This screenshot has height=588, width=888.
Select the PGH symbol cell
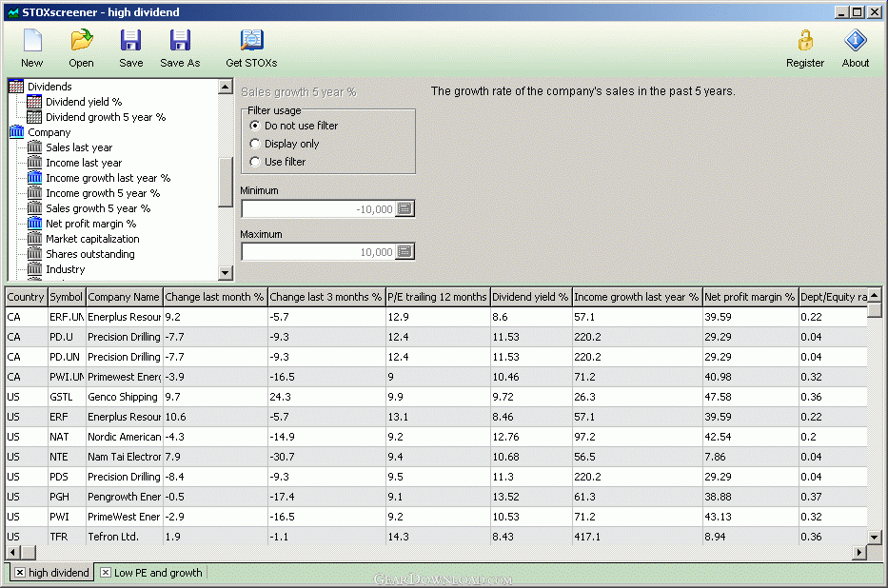click(x=67, y=497)
